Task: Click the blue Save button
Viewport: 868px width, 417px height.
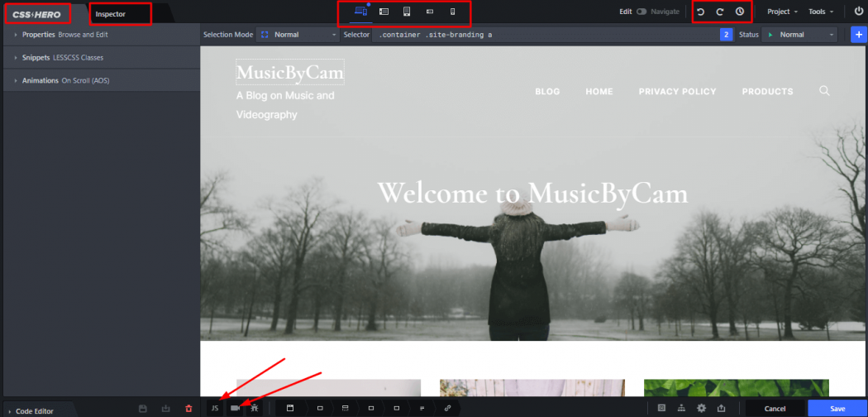Action: pos(837,408)
